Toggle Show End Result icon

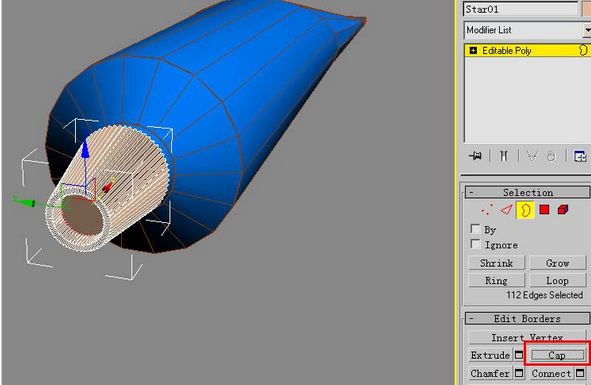click(x=504, y=156)
